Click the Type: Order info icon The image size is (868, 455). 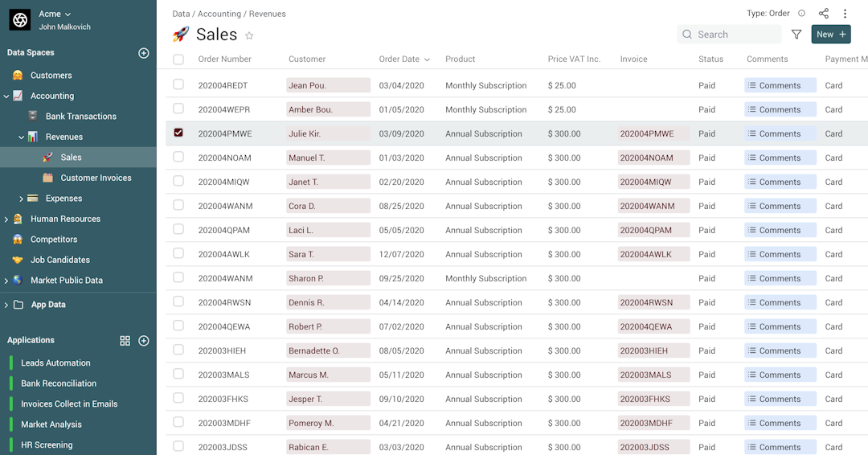pos(801,14)
